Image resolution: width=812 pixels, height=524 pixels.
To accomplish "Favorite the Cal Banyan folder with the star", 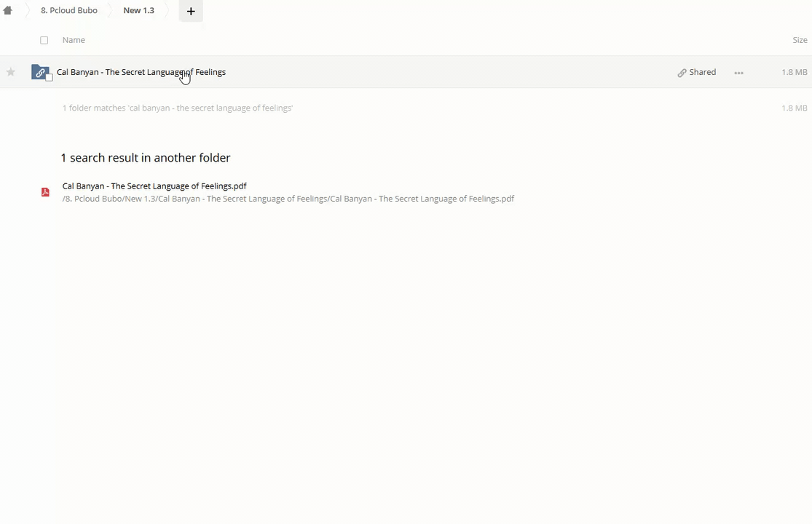I will tap(11, 72).
